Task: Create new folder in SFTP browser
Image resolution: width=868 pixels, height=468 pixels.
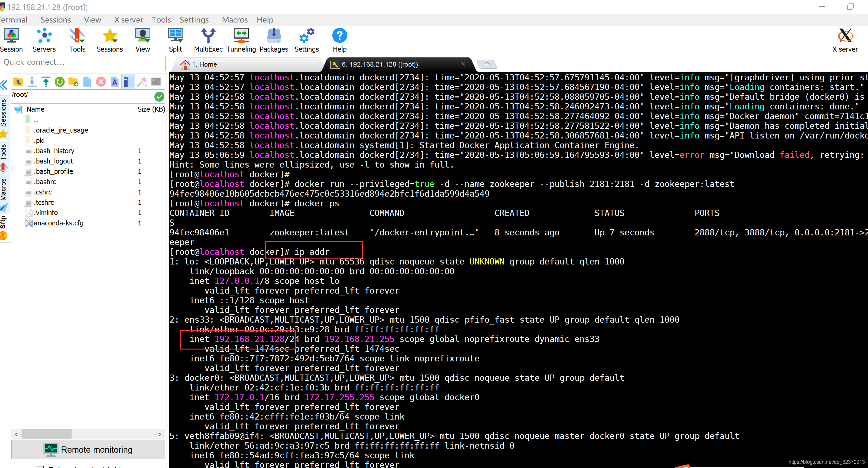Action: pyautogui.click(x=73, y=82)
